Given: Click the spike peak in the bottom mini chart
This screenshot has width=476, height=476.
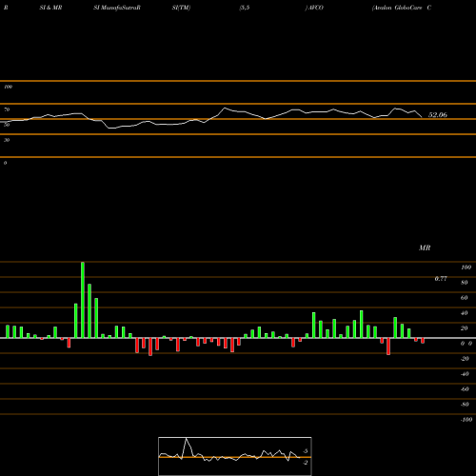Looking at the screenshot, I should (186, 439).
